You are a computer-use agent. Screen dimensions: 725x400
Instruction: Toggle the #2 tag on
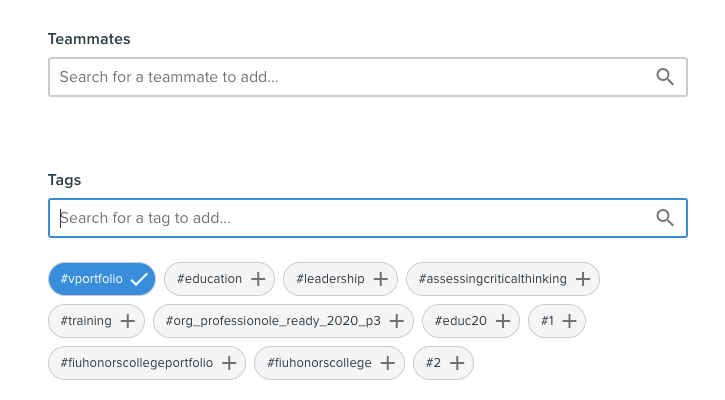[443, 363]
